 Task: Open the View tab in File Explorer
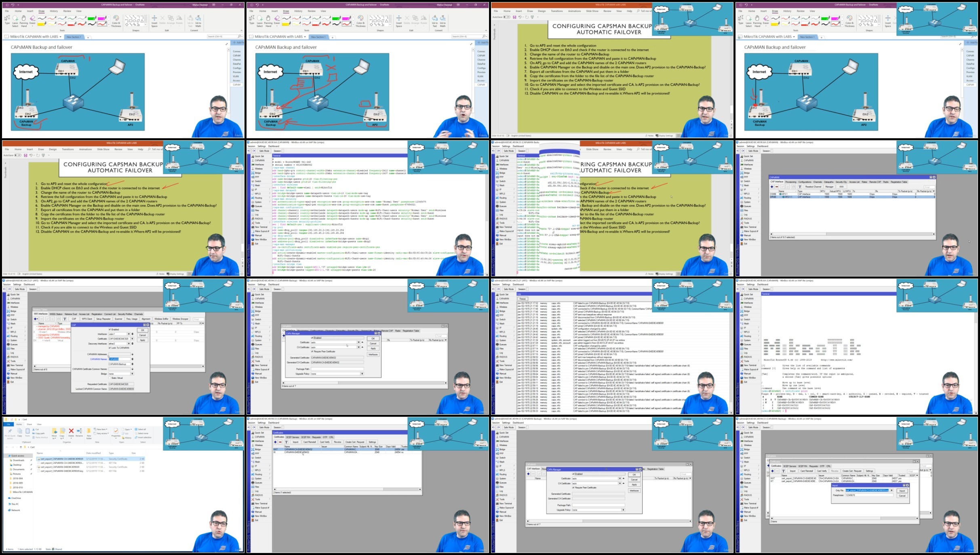point(39,424)
